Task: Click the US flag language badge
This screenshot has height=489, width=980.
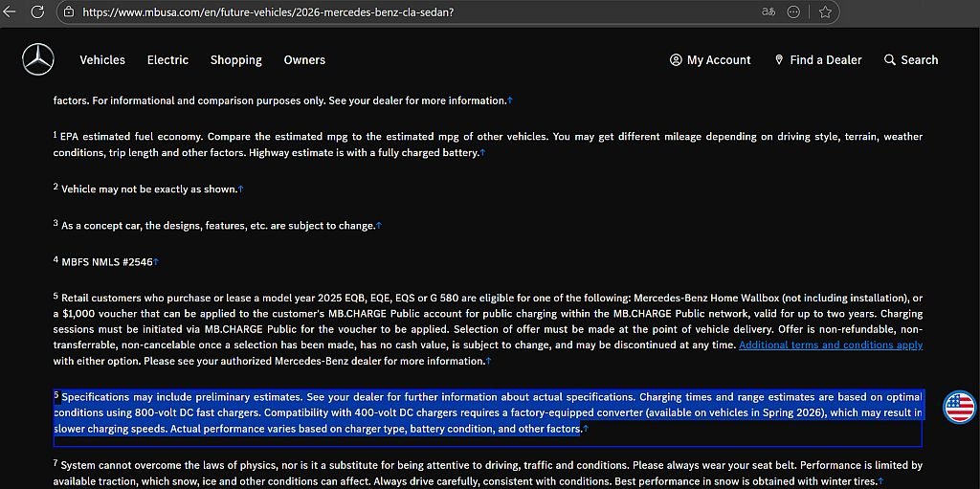Action: [x=959, y=407]
